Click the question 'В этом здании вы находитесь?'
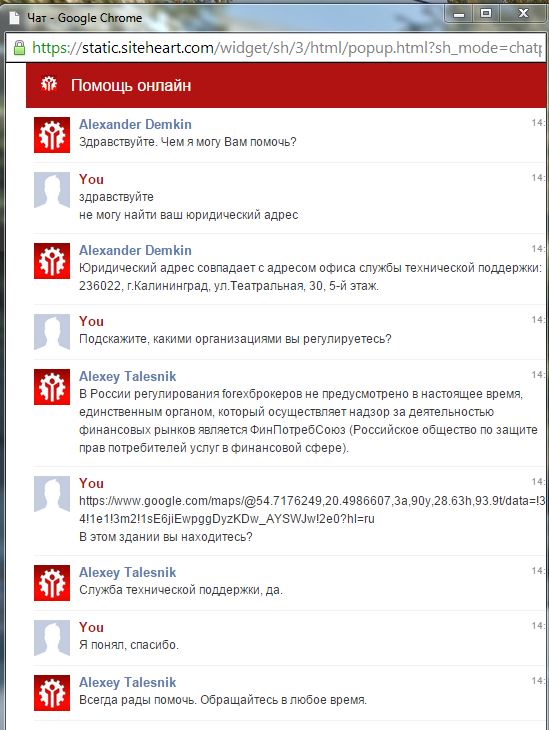Viewport: 549px width, 730px height. tap(166, 537)
